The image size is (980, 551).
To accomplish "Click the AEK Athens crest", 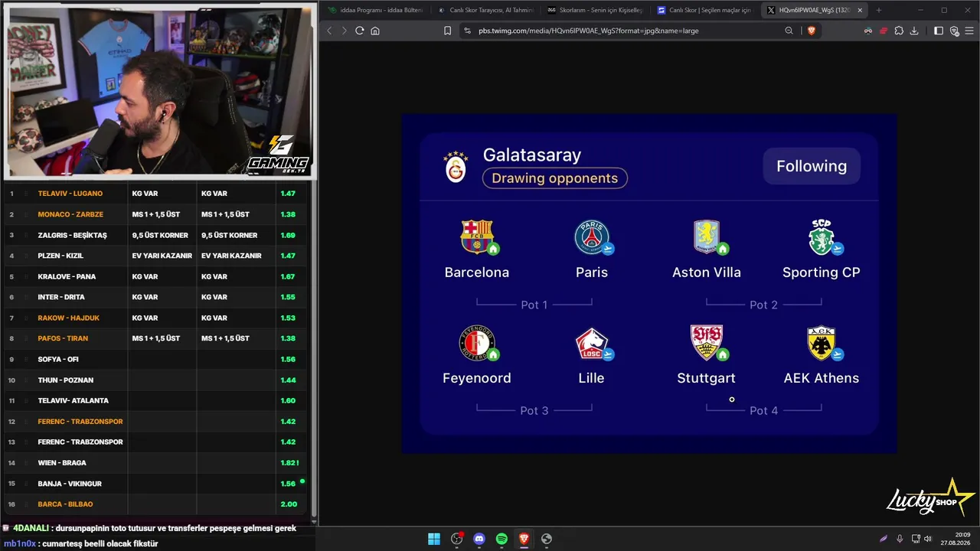I will (822, 343).
